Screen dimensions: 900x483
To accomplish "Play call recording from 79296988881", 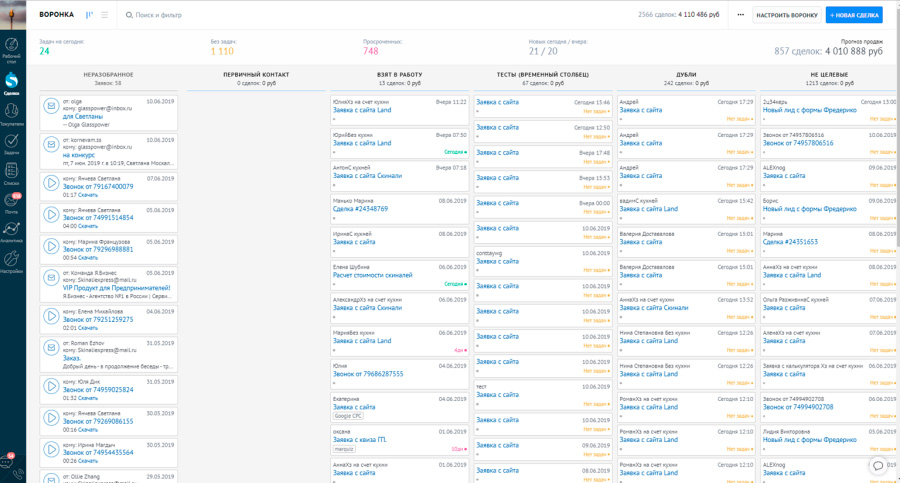I will [51, 246].
